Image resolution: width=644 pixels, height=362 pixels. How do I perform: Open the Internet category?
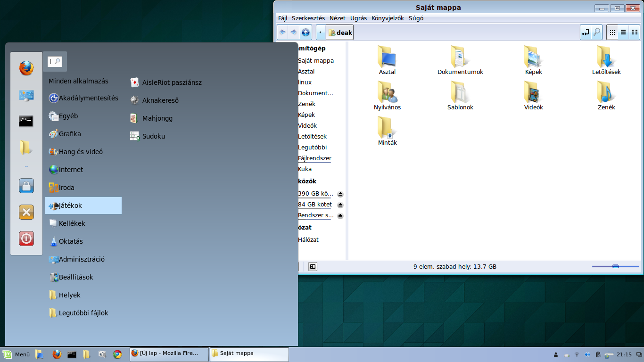click(x=83, y=170)
